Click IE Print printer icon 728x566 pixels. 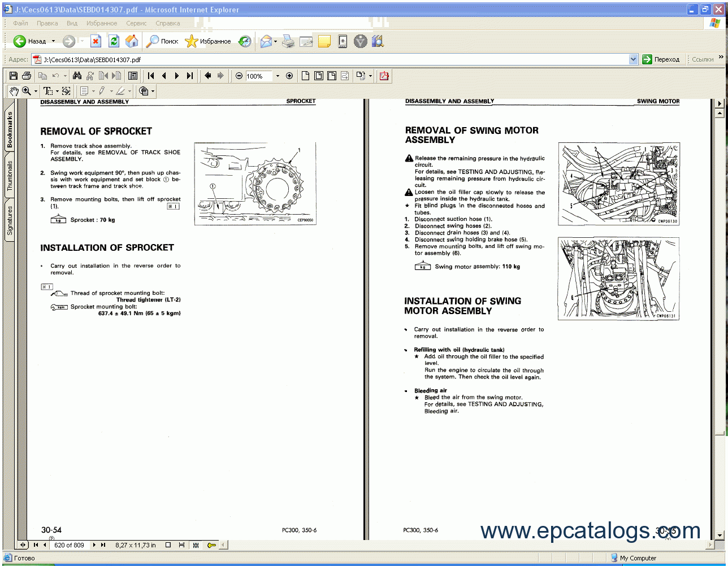288,41
